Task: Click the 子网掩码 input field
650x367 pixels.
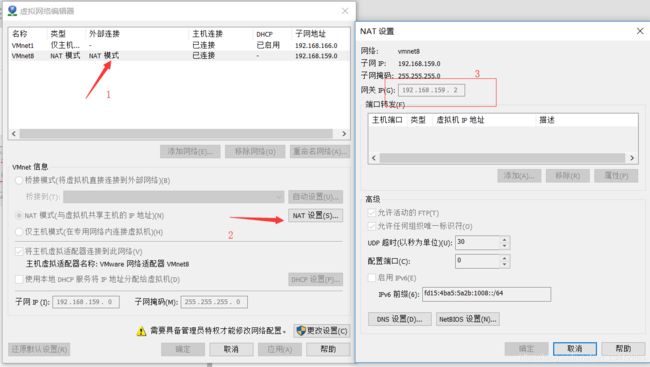Action: [214, 302]
